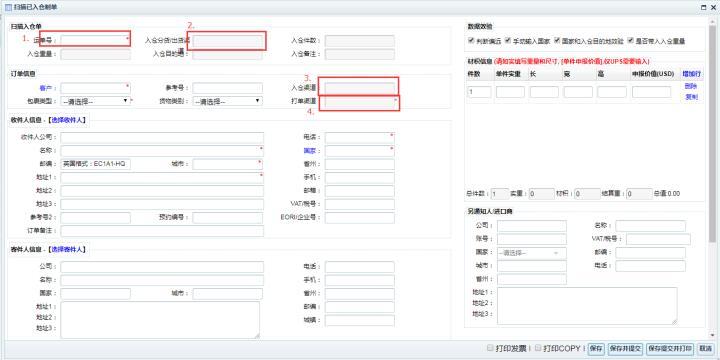720x360 pixels.
Task: Click the 保存提交并打印 button
Action: [x=670, y=349]
